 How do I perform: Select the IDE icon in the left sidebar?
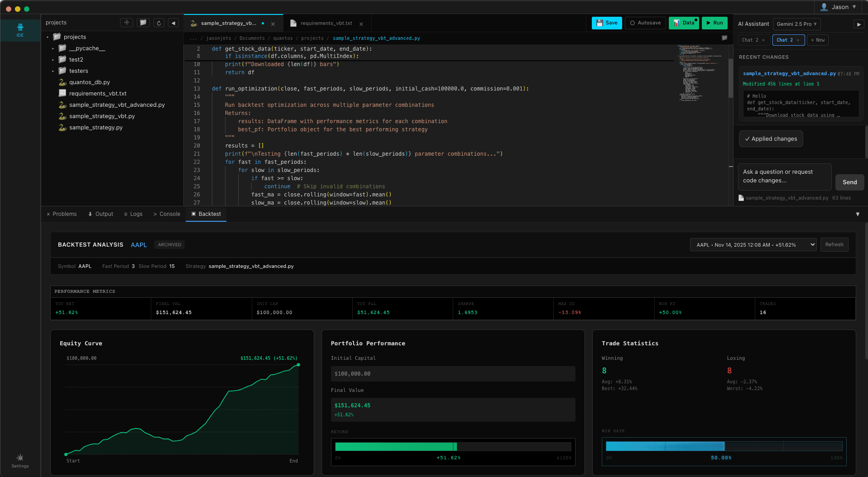19,30
